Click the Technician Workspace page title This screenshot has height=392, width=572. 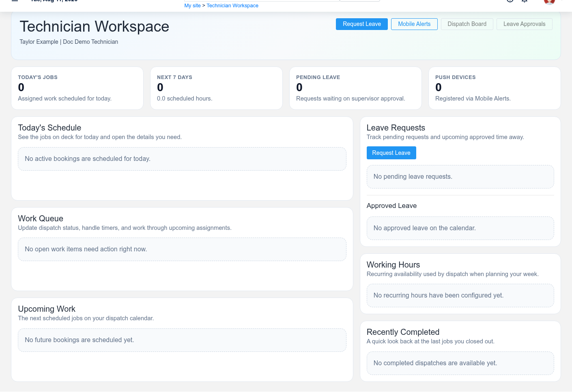[x=94, y=27]
